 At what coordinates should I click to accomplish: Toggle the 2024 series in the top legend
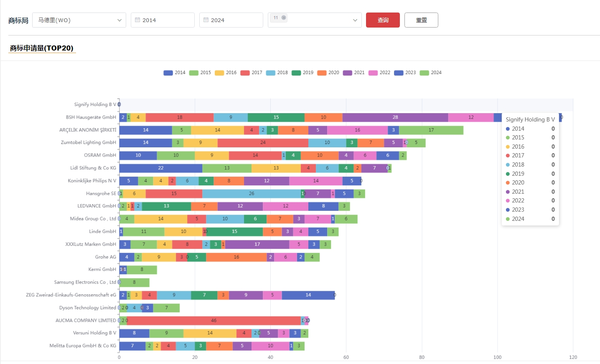[430, 73]
